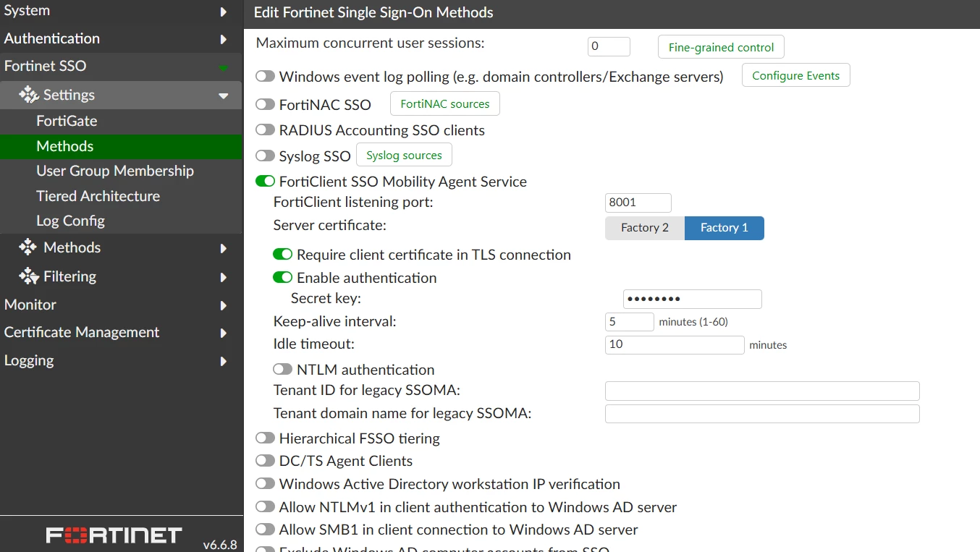Open Syslog sources

tap(404, 155)
